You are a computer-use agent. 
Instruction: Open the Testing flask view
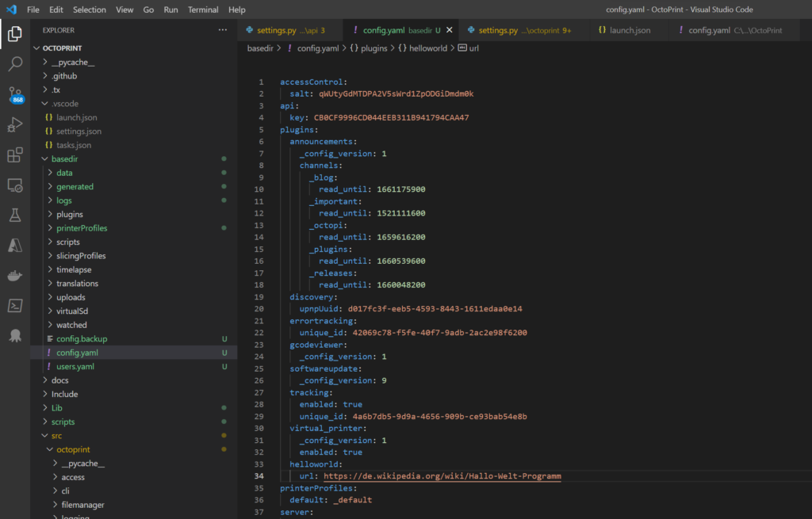tap(15, 216)
